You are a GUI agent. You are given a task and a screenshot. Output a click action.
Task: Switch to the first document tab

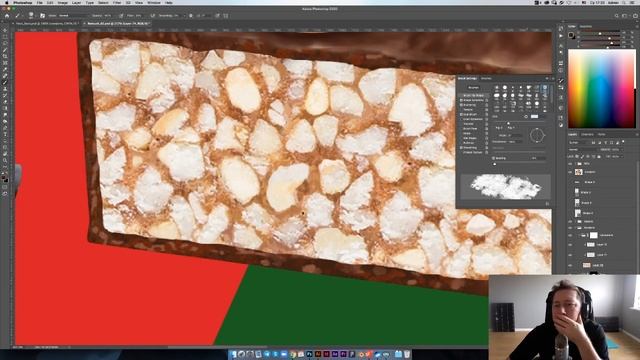pos(46,24)
